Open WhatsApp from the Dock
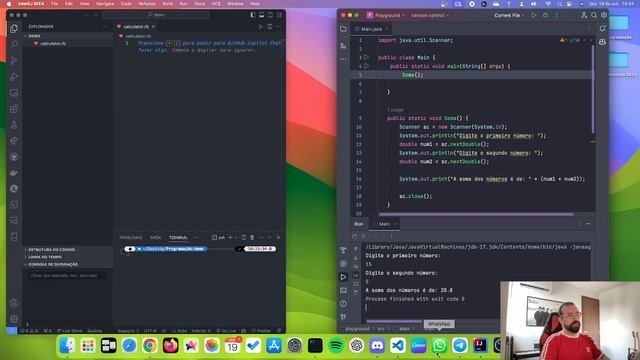Screen dimensions: 640x360 (439, 346)
